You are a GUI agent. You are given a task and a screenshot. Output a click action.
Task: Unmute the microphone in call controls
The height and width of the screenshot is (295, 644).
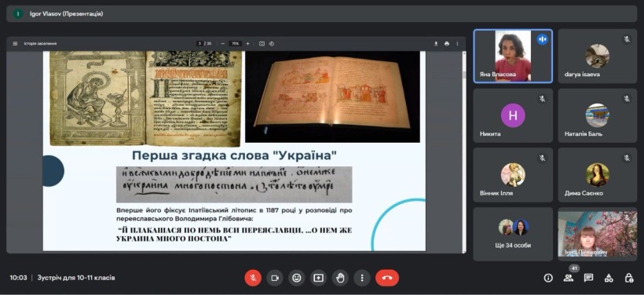tap(253, 278)
